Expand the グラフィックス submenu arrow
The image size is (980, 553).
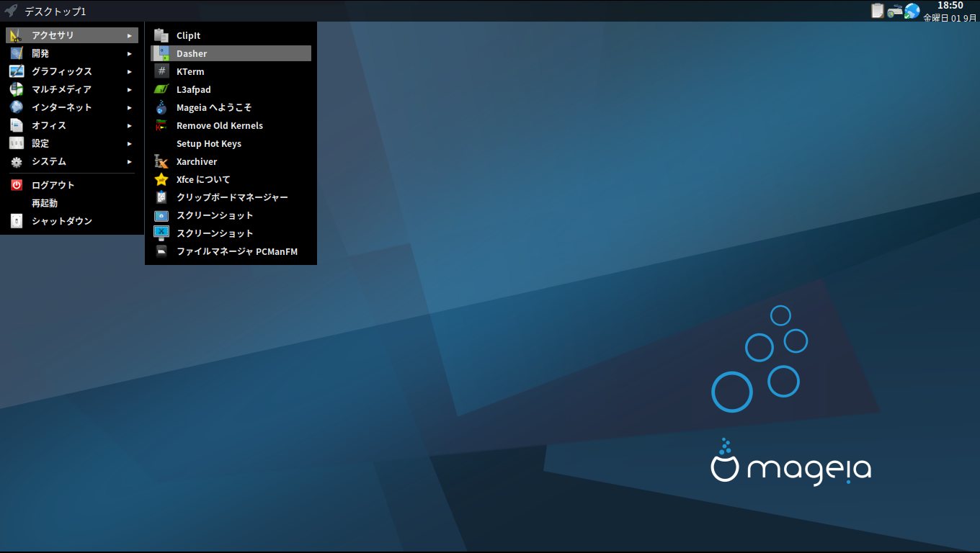coord(130,71)
